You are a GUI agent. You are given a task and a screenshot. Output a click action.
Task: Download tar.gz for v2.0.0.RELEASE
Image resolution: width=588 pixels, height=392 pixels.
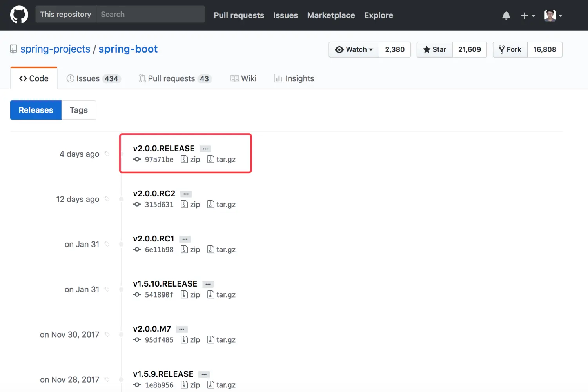point(221,159)
